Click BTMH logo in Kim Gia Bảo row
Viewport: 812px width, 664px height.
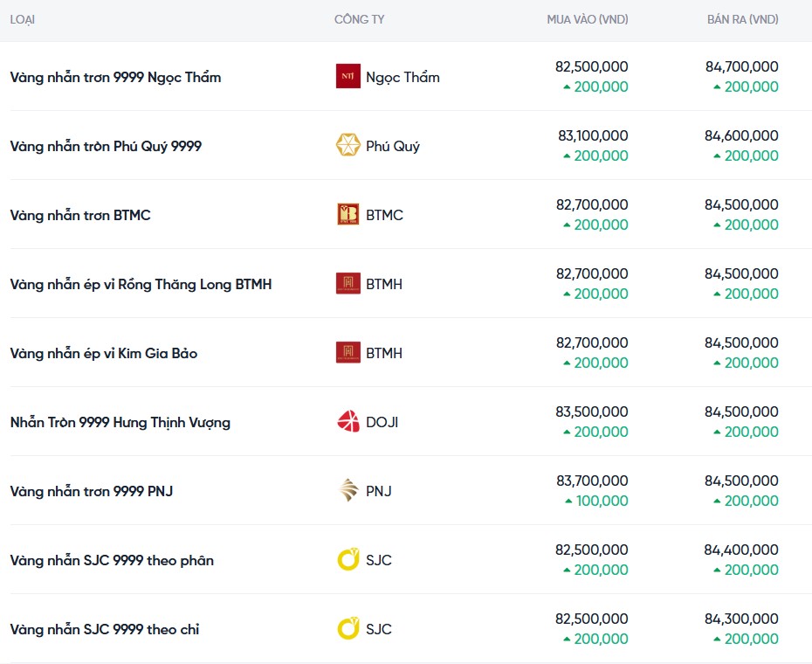pyautogui.click(x=348, y=353)
